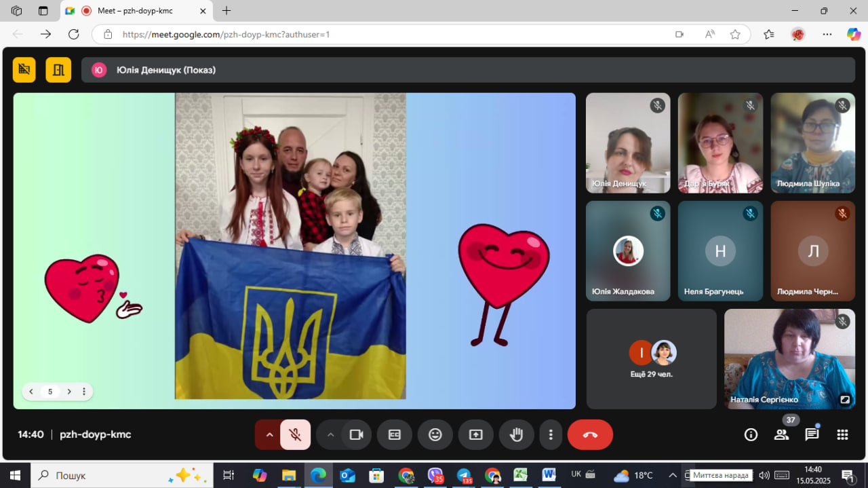Screen dimensions: 868x488
Task: Go to previous slide in presentation pager
Action: coord(31,392)
